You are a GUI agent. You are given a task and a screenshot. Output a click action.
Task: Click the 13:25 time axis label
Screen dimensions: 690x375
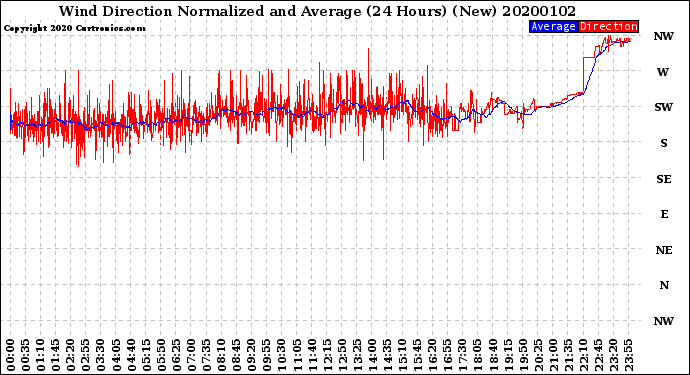(x=357, y=355)
